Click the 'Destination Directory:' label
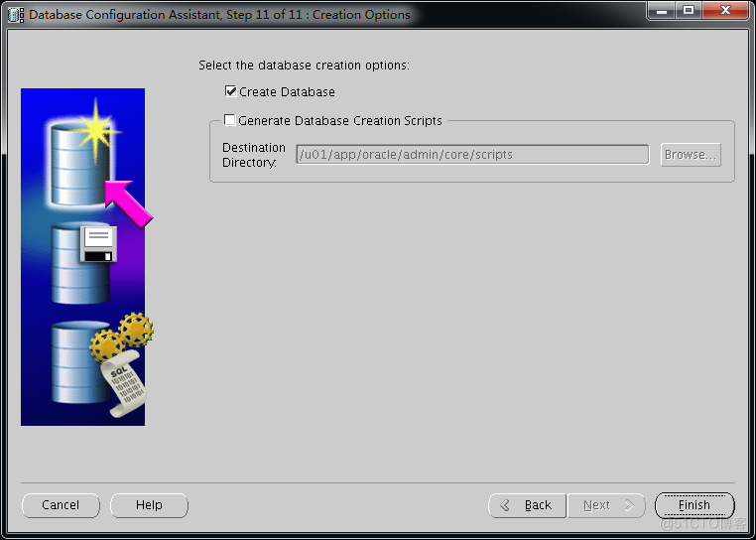The height and width of the screenshot is (540, 756). (x=254, y=155)
